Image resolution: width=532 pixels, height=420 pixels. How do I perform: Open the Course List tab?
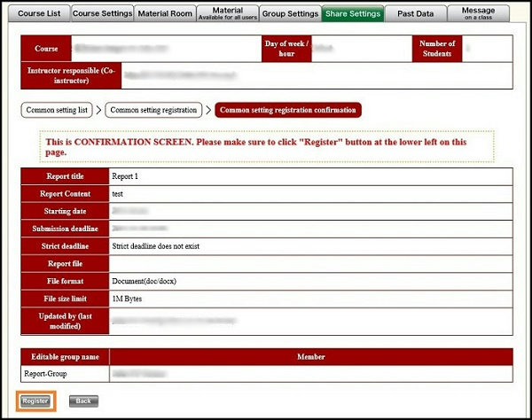40,13
